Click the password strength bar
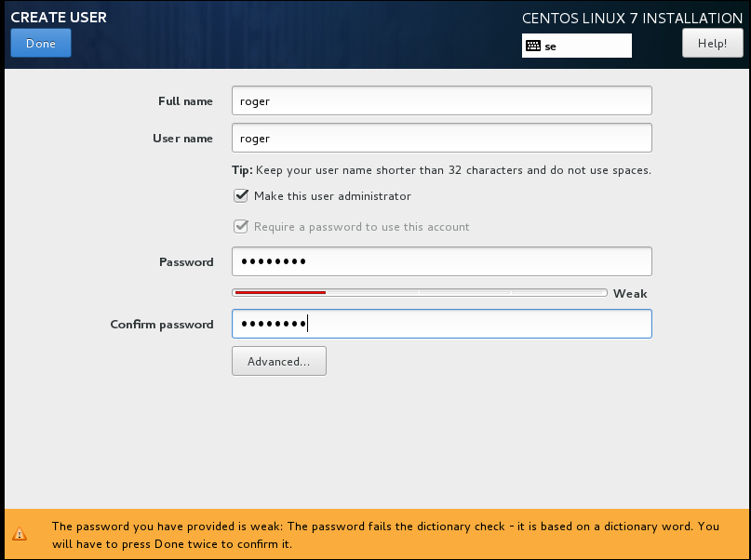The width and height of the screenshot is (751, 560). point(420,292)
